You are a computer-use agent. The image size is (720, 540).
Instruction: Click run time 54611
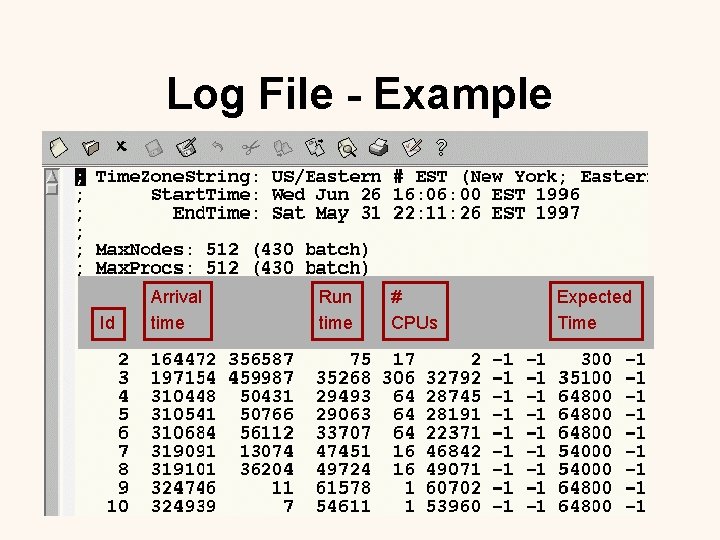pos(343,506)
